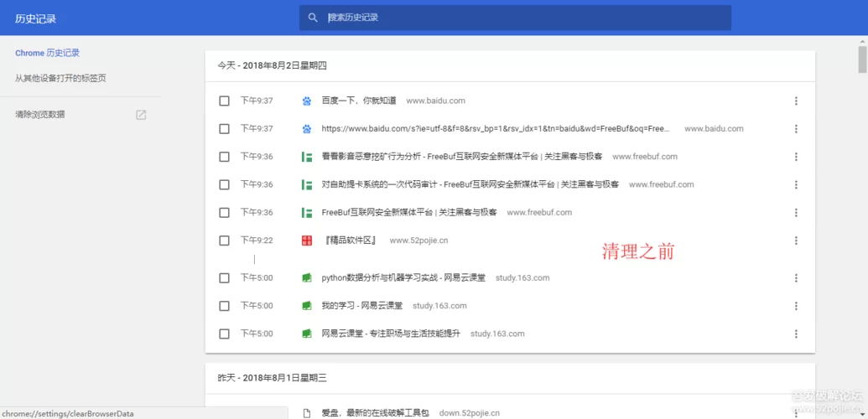Open the https://www.baidu.com/s?ie=utf-8 history link
The width and height of the screenshot is (868, 419).
496,128
